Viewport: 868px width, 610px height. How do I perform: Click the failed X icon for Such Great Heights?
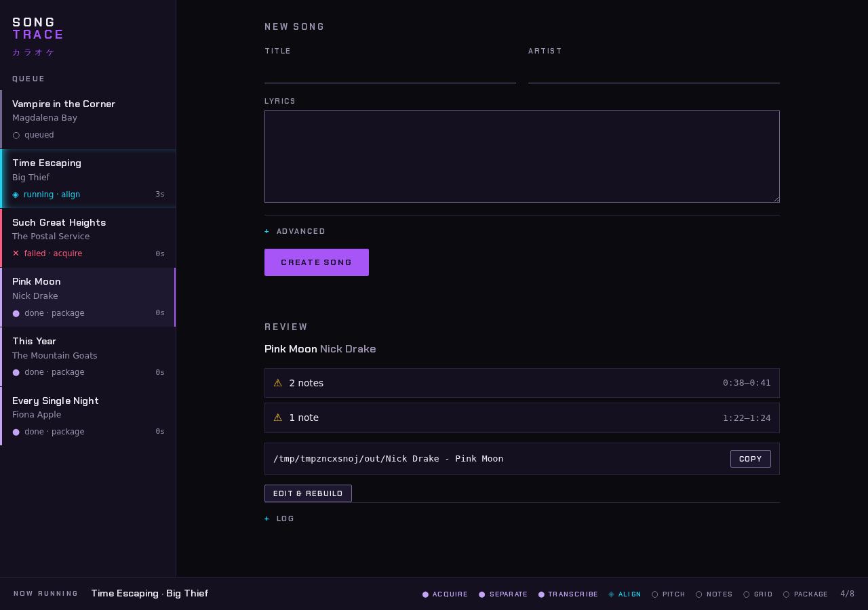pyautogui.click(x=16, y=253)
